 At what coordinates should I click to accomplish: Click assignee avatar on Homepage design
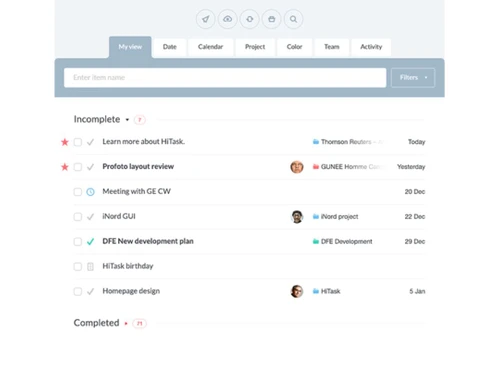[x=297, y=291]
